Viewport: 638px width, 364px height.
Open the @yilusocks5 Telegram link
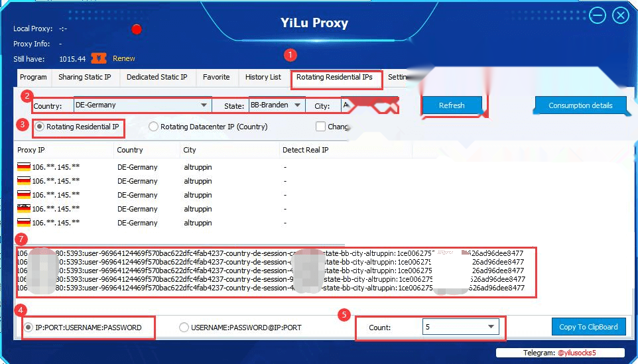[576, 353]
